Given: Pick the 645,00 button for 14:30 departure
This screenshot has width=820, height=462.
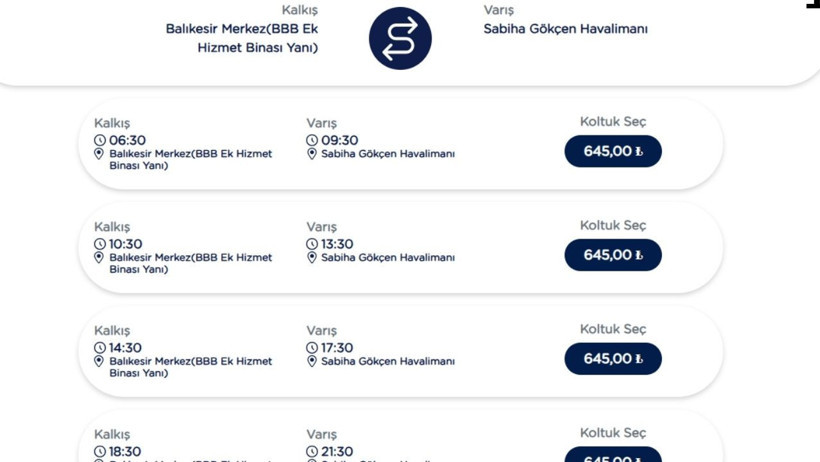Looking at the screenshot, I should point(613,358).
